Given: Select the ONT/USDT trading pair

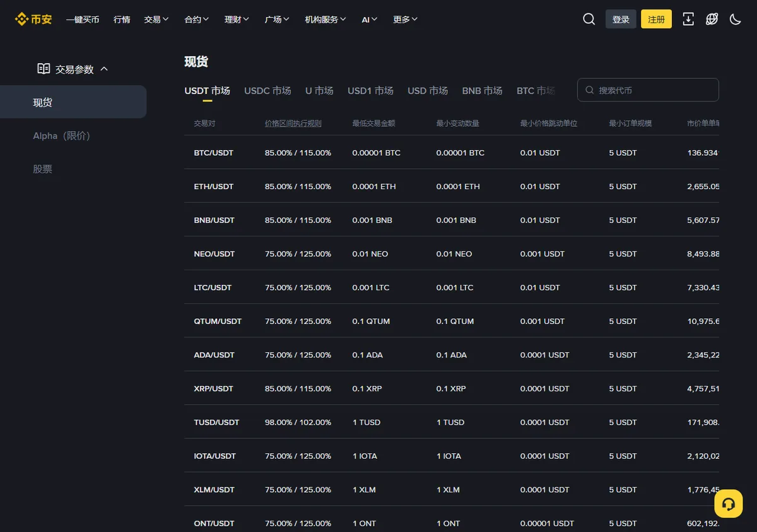Looking at the screenshot, I should [214, 524].
